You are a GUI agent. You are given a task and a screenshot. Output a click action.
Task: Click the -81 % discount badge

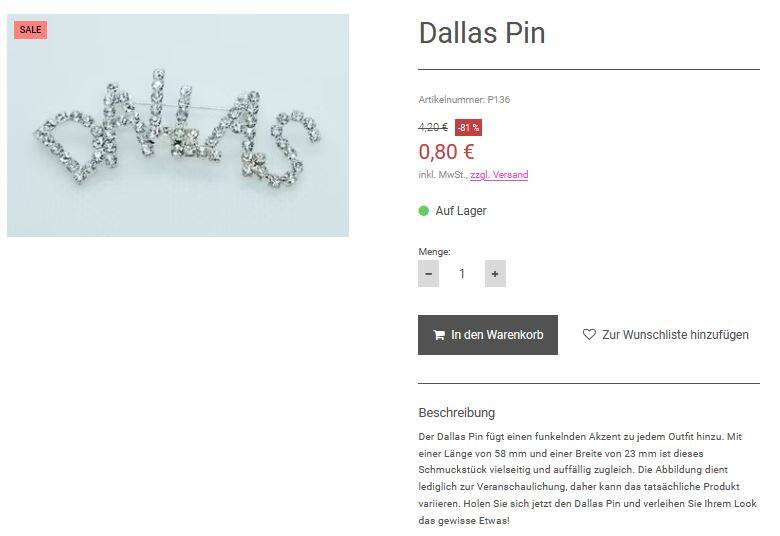468,127
